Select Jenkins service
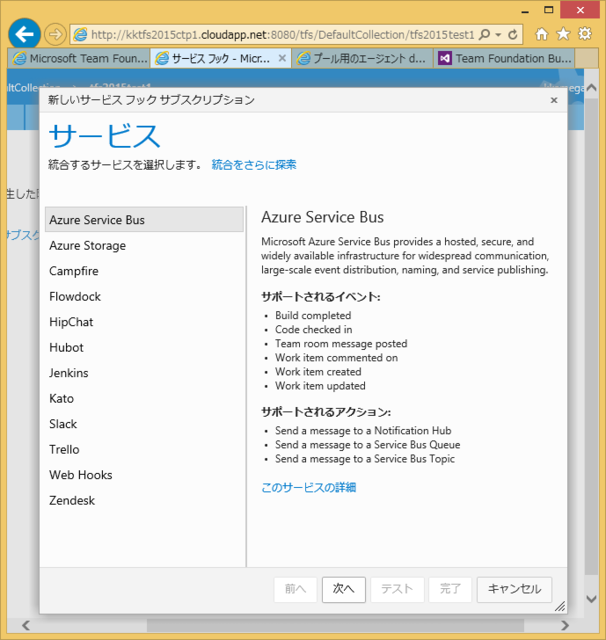Viewport: 606px width, 640px height. coord(144,373)
